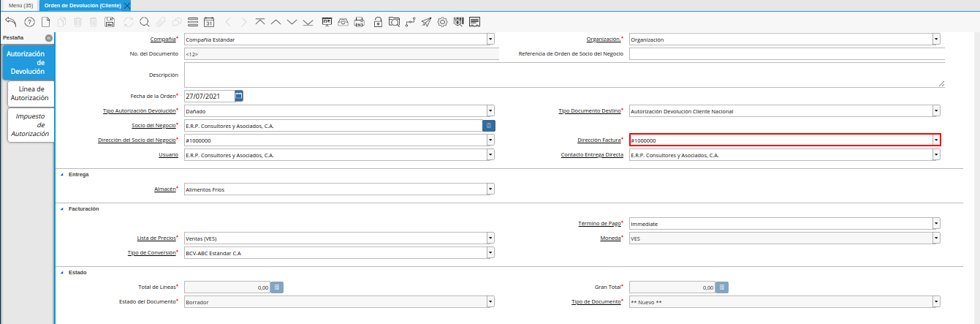This screenshot has width=980, height=324.
Task: Click the Undo changes arrow icon
Action: 10,22
